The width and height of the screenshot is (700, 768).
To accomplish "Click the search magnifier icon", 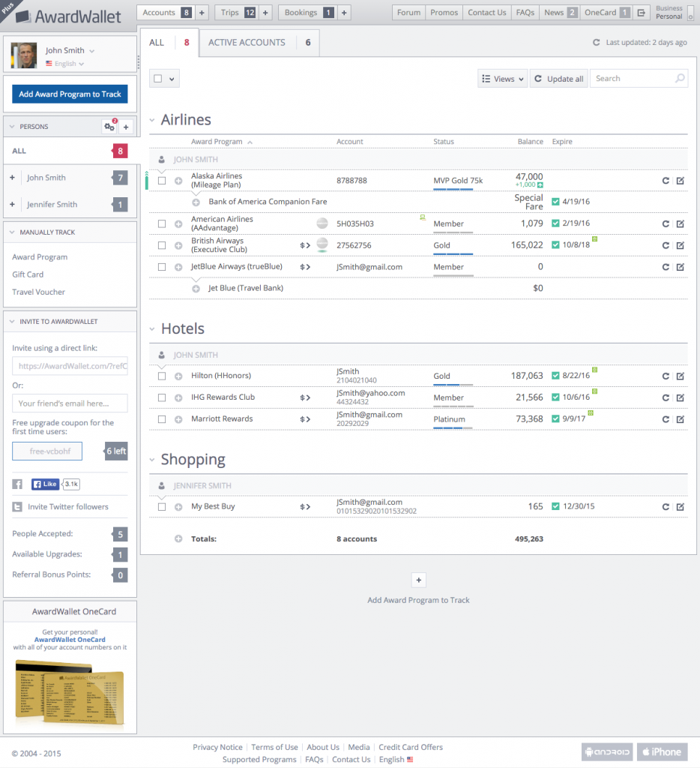I will coord(680,78).
